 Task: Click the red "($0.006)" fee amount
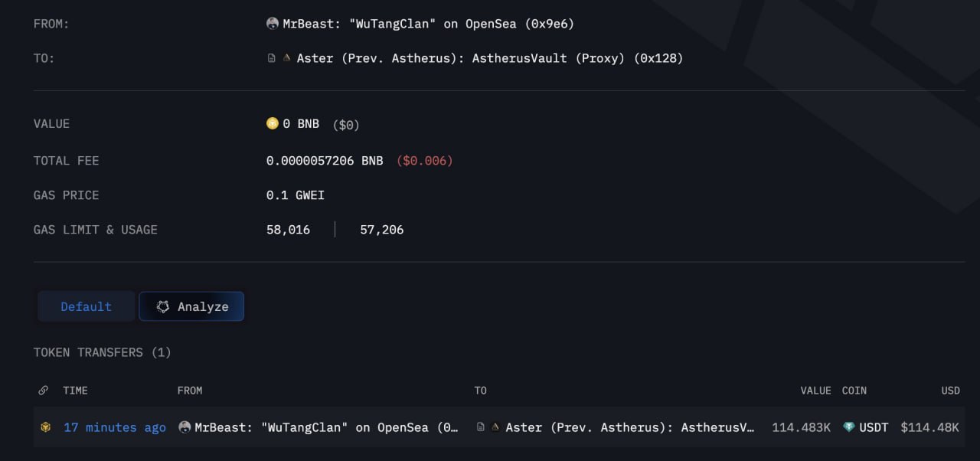pyautogui.click(x=425, y=161)
